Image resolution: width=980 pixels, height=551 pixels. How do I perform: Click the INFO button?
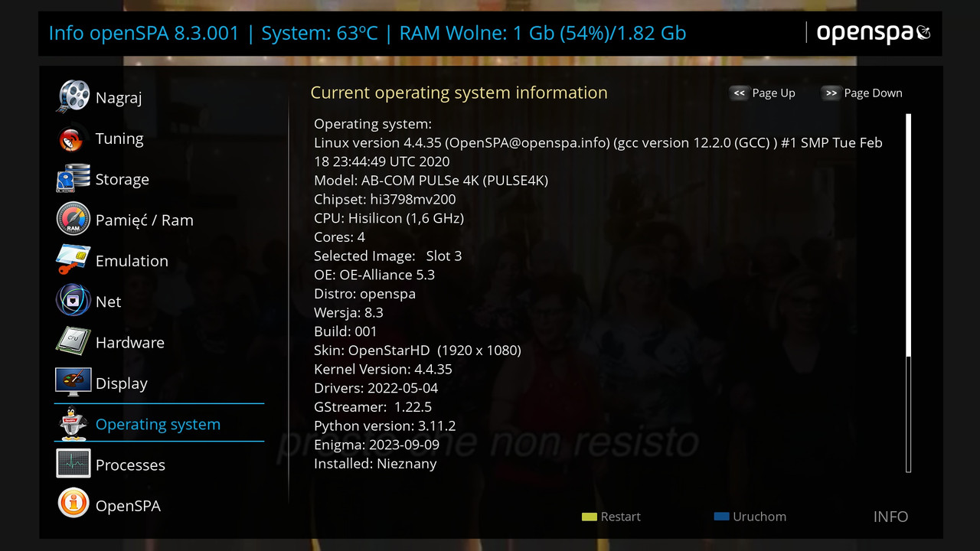890,517
